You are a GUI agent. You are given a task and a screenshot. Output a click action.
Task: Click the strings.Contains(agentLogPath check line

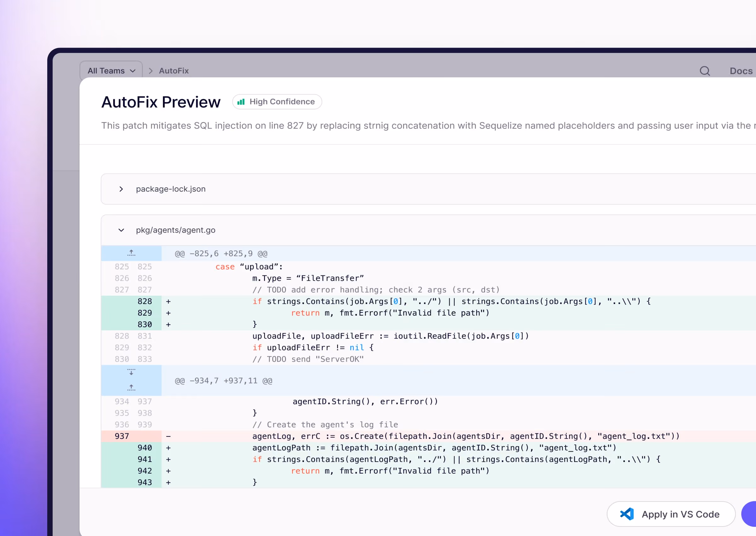456,459
